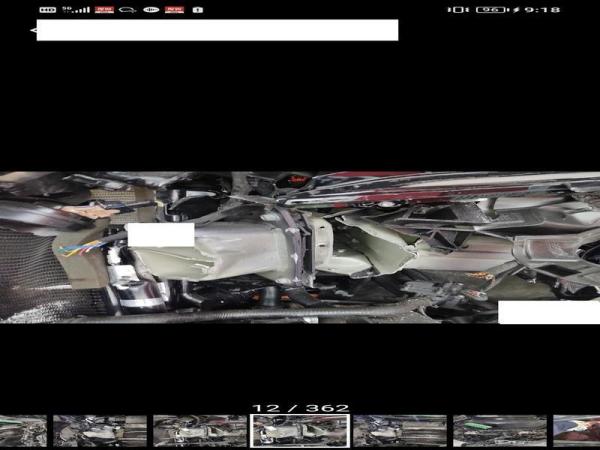Tap the first red notification icon in status bar
The width and height of the screenshot is (600, 450).
click(103, 9)
